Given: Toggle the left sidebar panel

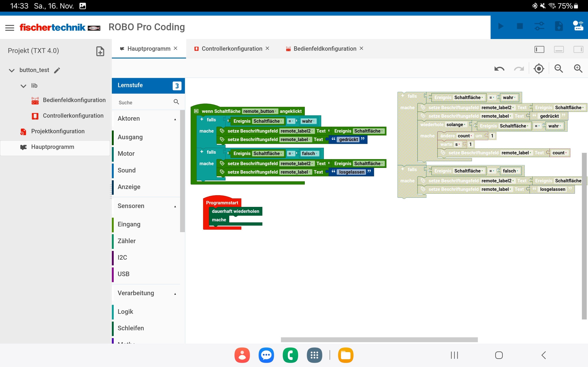Looking at the screenshot, I should tap(539, 50).
